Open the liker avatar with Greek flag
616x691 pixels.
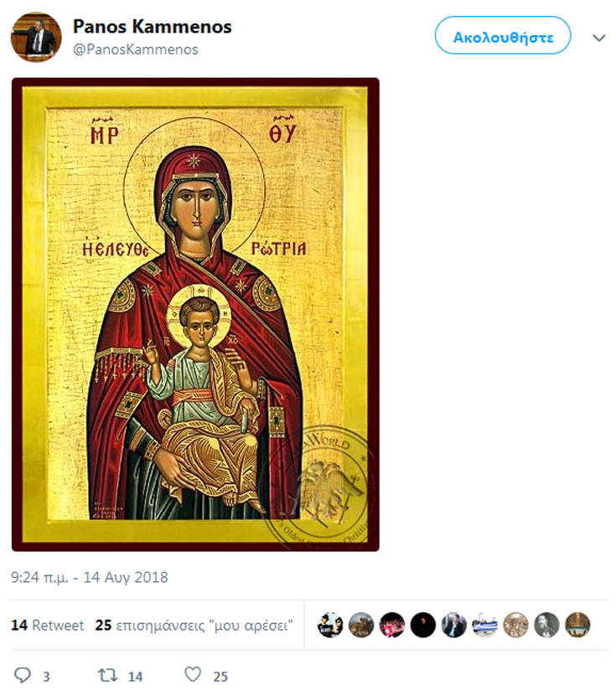[x=484, y=625]
